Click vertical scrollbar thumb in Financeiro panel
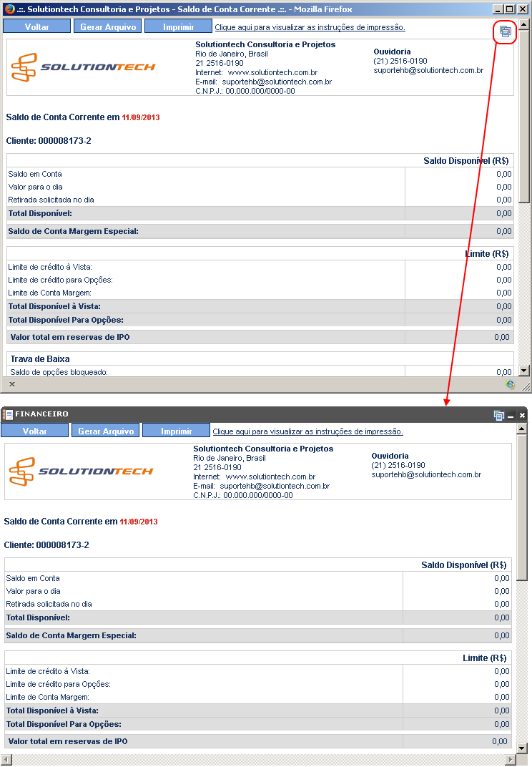The width and height of the screenshot is (532, 767). point(522,507)
